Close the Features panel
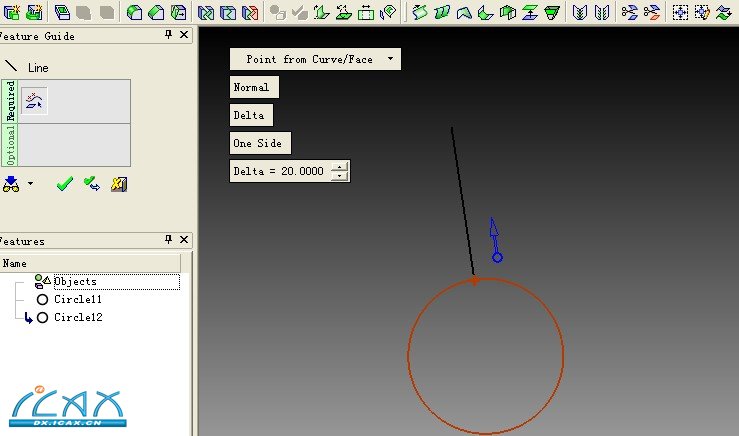 point(184,239)
